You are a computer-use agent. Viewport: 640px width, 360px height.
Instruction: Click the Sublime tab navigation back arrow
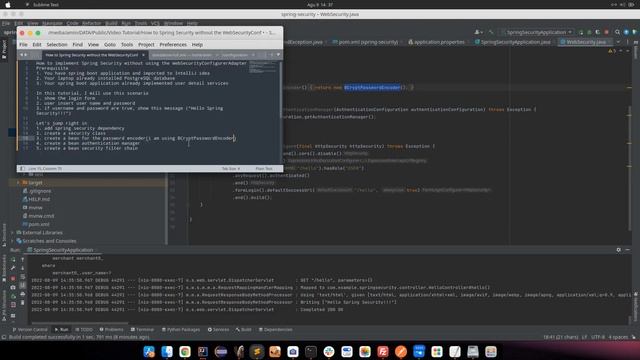pos(22,55)
